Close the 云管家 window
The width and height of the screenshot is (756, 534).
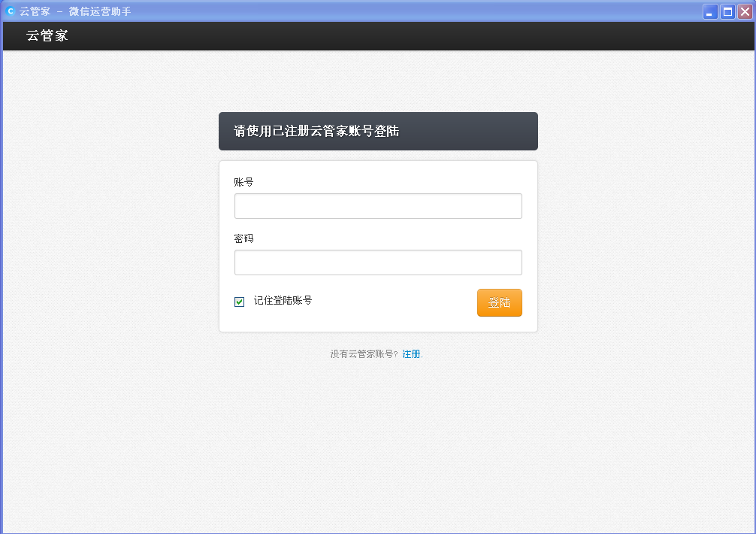click(x=745, y=11)
